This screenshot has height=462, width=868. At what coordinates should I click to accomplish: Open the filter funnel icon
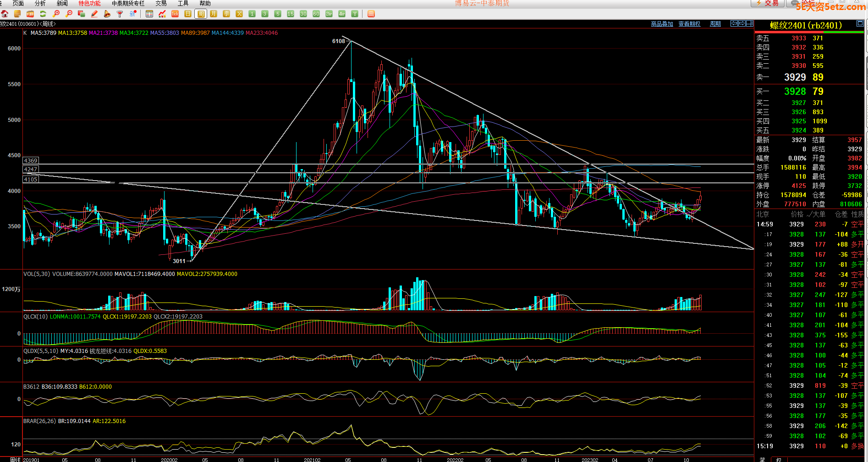[120, 14]
